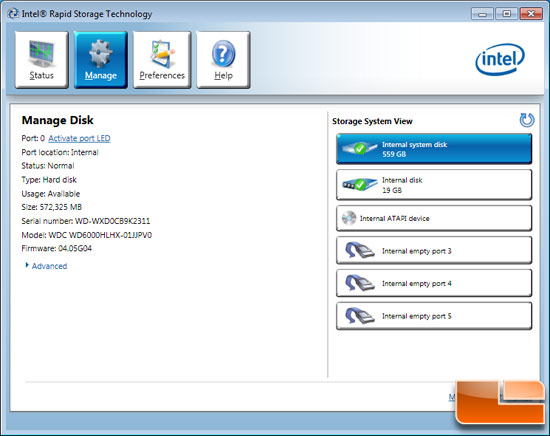Open the Help tab
The width and height of the screenshot is (550, 436).
coord(223,60)
